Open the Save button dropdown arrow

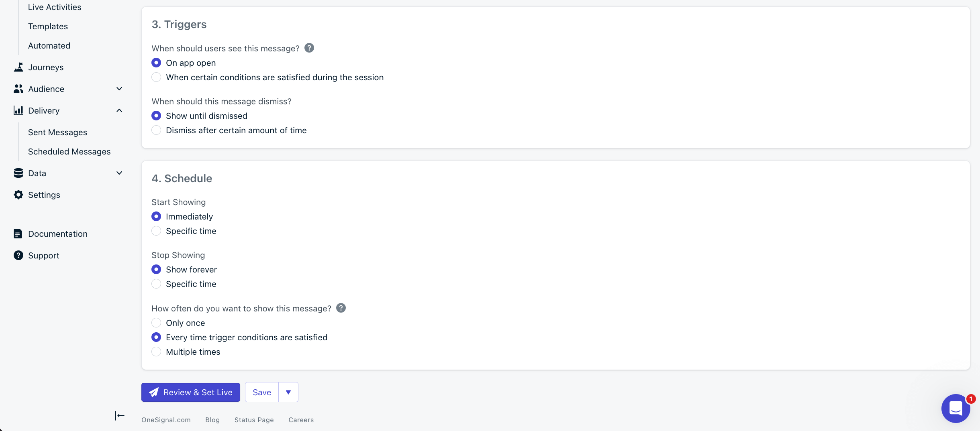288,392
